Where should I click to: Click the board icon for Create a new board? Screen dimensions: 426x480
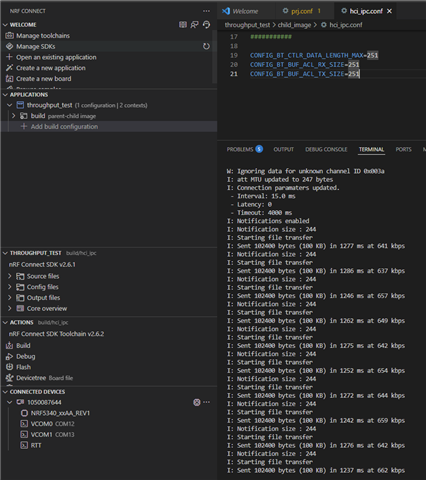(9, 79)
